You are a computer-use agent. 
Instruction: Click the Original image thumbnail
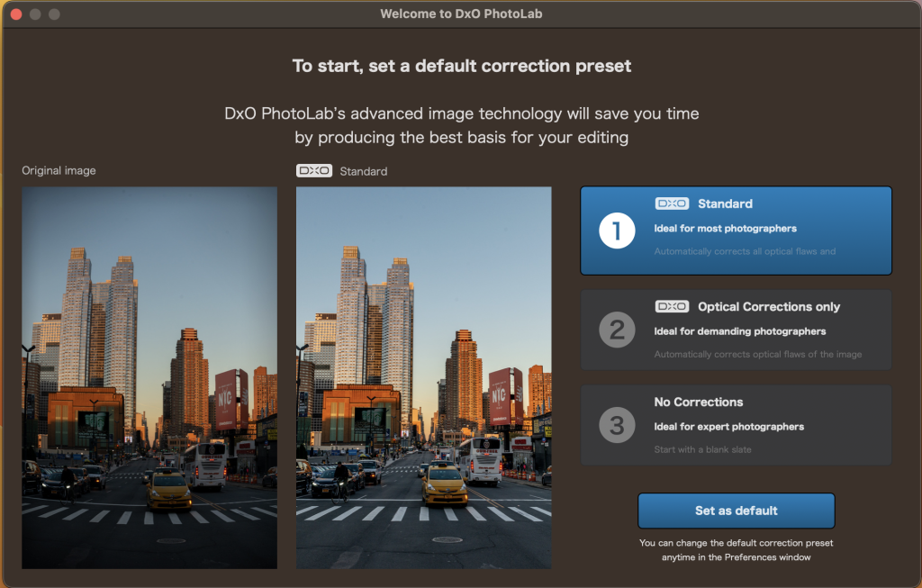149,377
